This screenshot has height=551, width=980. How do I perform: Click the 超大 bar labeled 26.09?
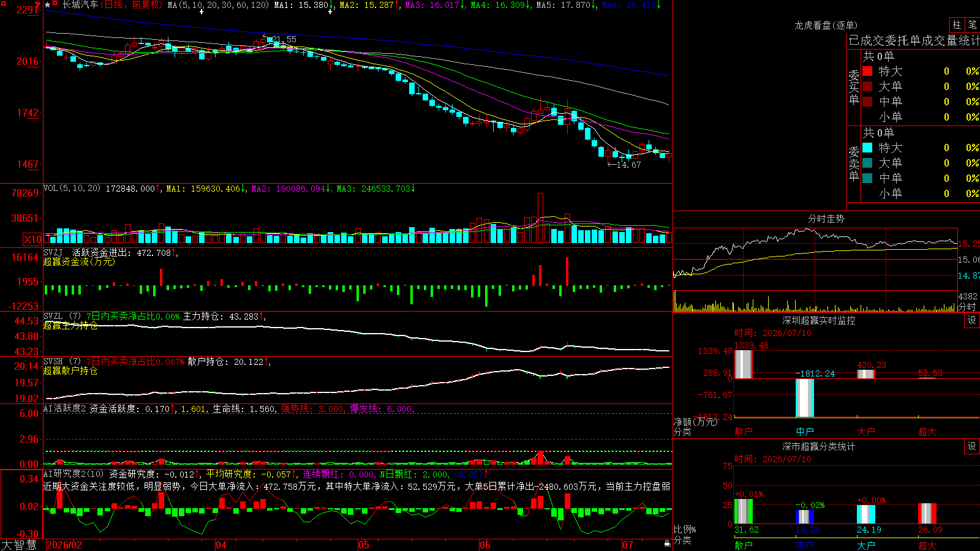[x=927, y=514]
